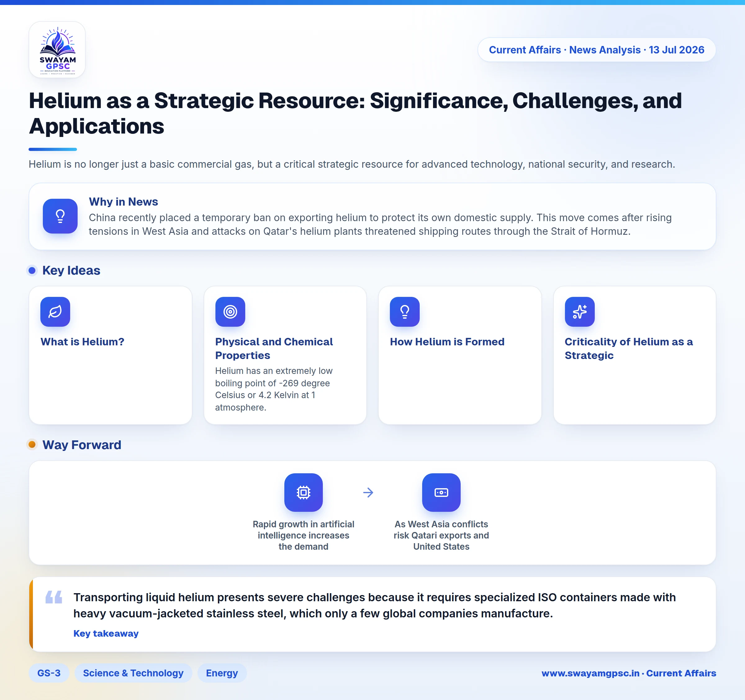Select the Science & Technology tag

tap(133, 673)
